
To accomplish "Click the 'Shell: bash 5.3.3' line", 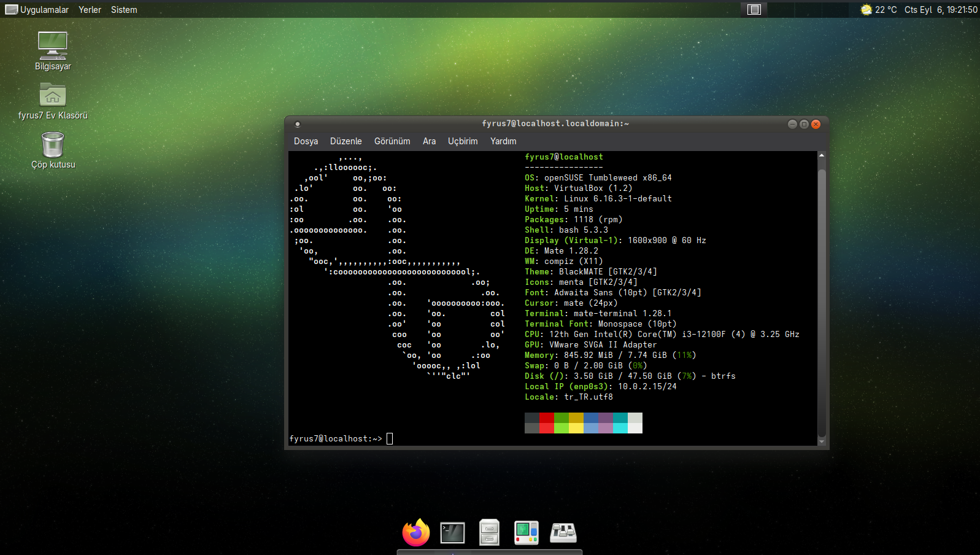I will click(566, 230).
